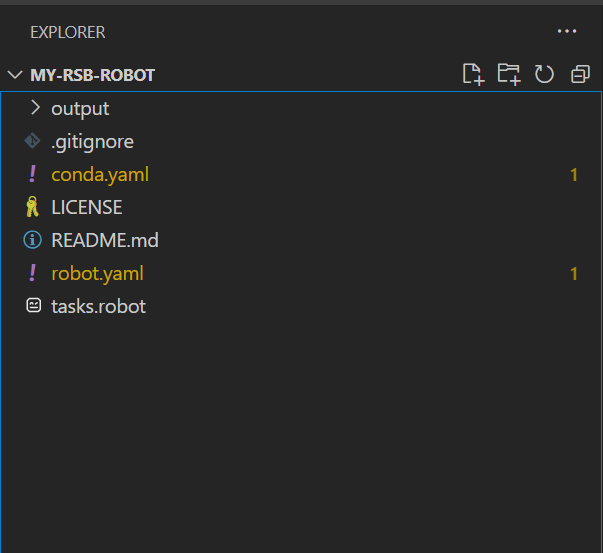The width and height of the screenshot is (603, 553).
Task: Open the Explorer more actions menu
Action: pyautogui.click(x=567, y=31)
